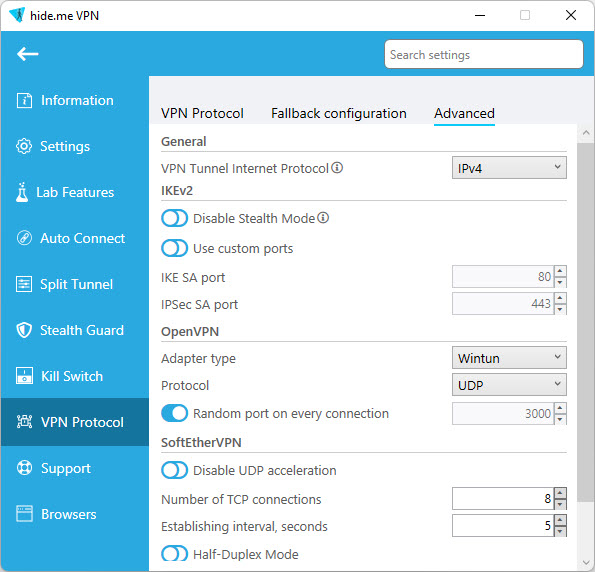Screen dimensions: 595x572
Task: Open Split Tunnel page in sidebar
Action: [75, 284]
